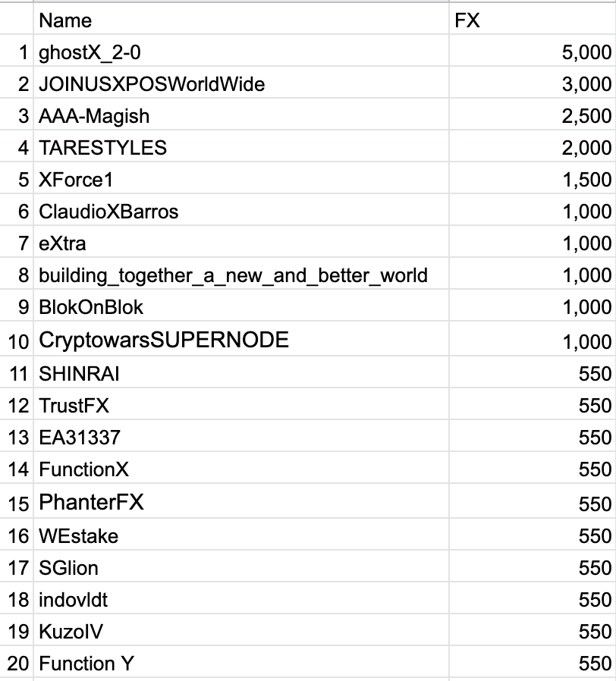Screen dimensions: 616x681
Task: Select row number 17 beside SGlion
Action: tap(17, 566)
